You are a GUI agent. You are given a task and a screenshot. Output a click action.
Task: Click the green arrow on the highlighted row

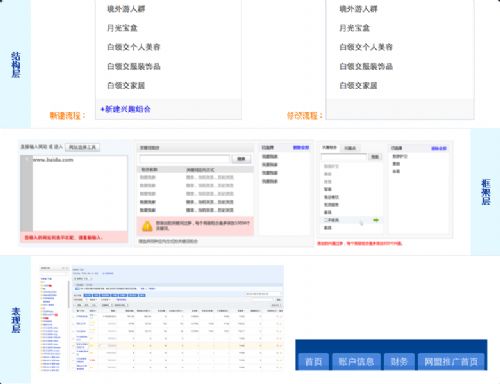click(x=376, y=220)
